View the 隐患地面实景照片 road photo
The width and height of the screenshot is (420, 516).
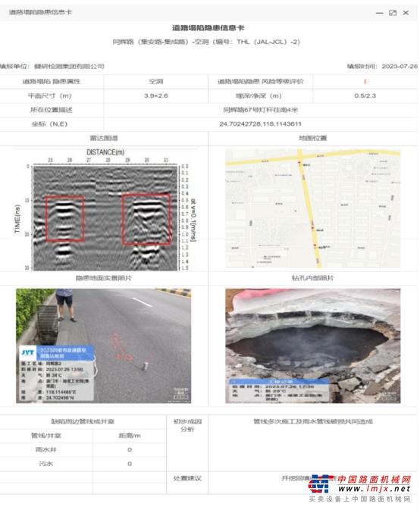tap(103, 346)
